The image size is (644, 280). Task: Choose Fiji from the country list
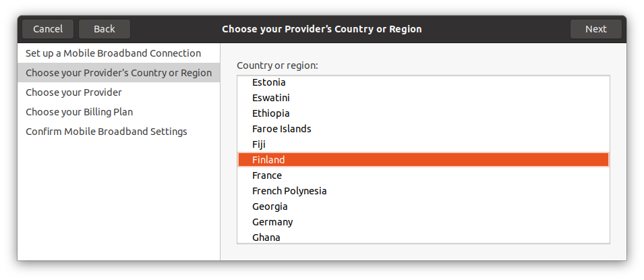(260, 144)
